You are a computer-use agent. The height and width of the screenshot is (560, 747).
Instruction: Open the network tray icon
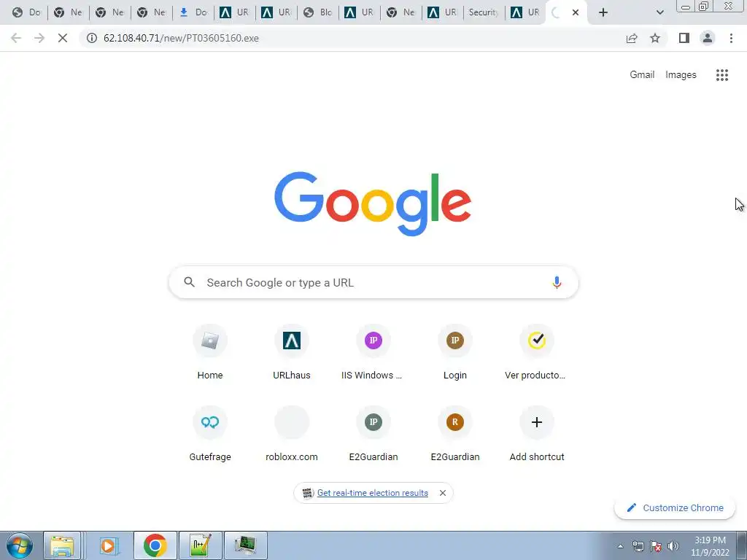pos(638,546)
